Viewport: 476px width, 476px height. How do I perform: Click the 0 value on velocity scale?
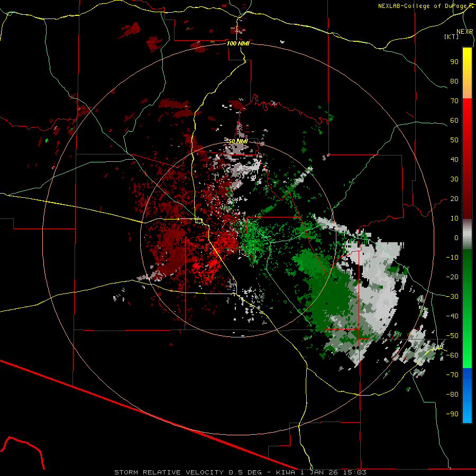point(456,237)
